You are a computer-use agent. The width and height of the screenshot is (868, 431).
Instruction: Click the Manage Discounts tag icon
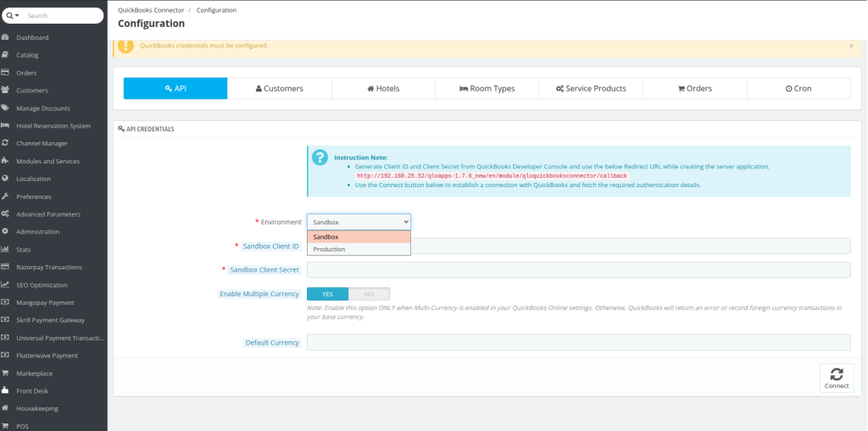[5, 108]
